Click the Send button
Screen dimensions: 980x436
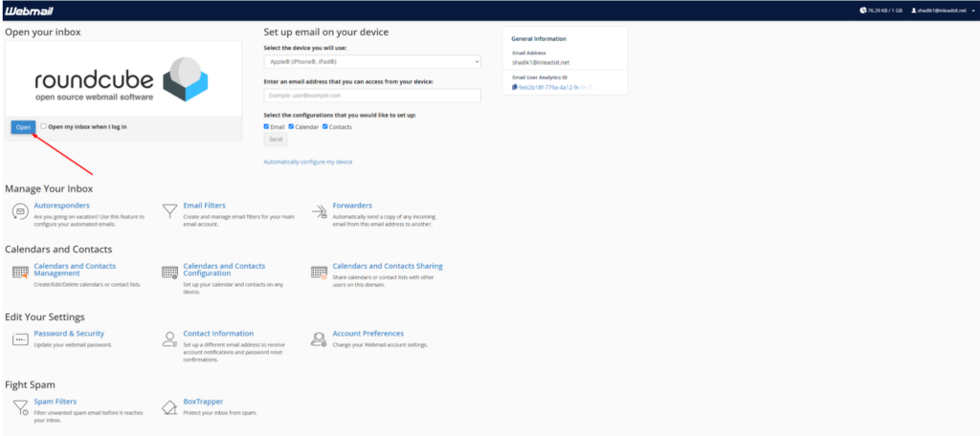click(x=276, y=140)
